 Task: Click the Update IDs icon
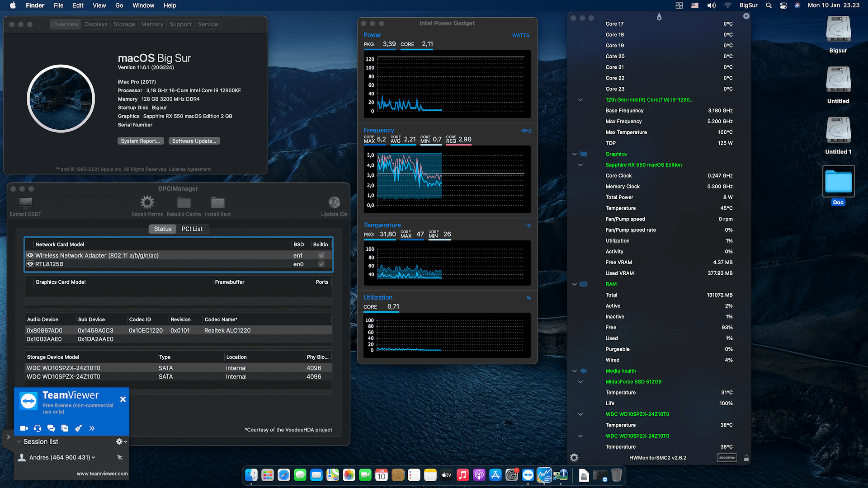click(x=334, y=202)
